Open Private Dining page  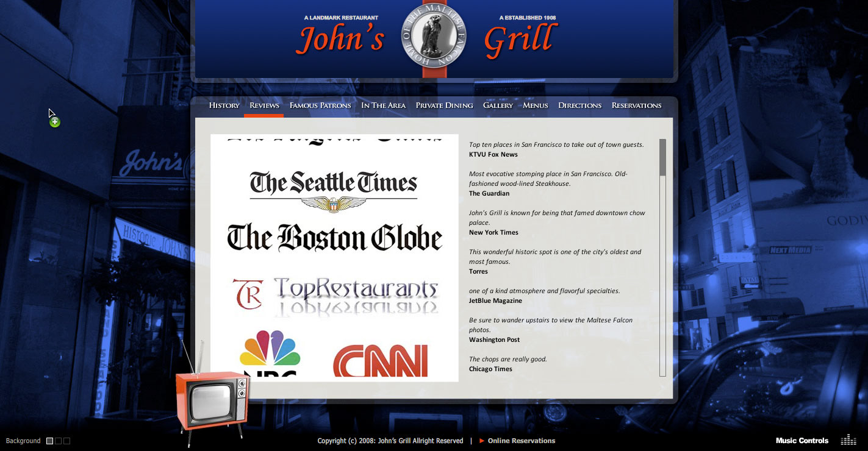tap(444, 105)
